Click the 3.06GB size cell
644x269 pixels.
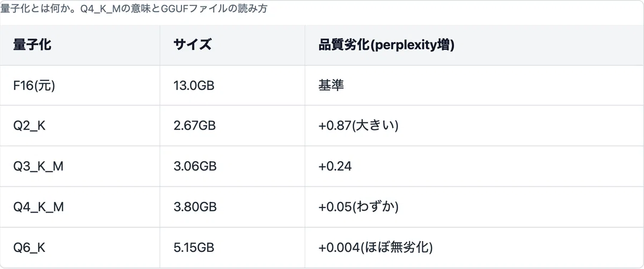195,166
